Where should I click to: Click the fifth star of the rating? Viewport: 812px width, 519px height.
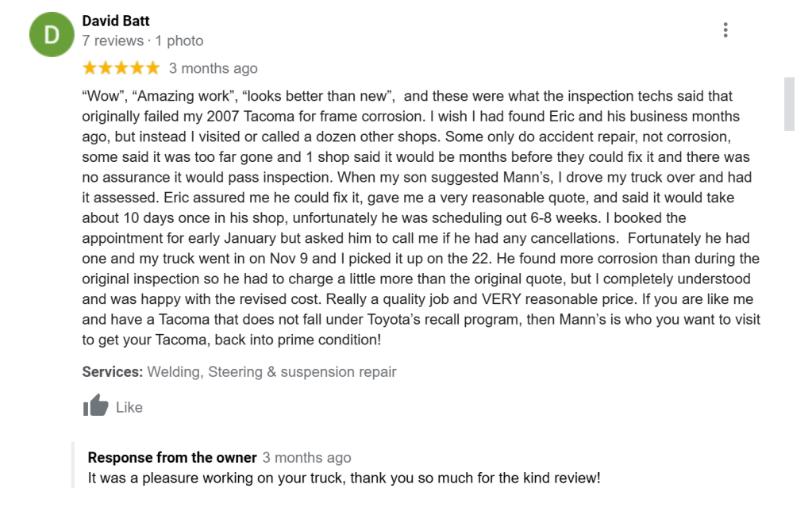pos(152,68)
